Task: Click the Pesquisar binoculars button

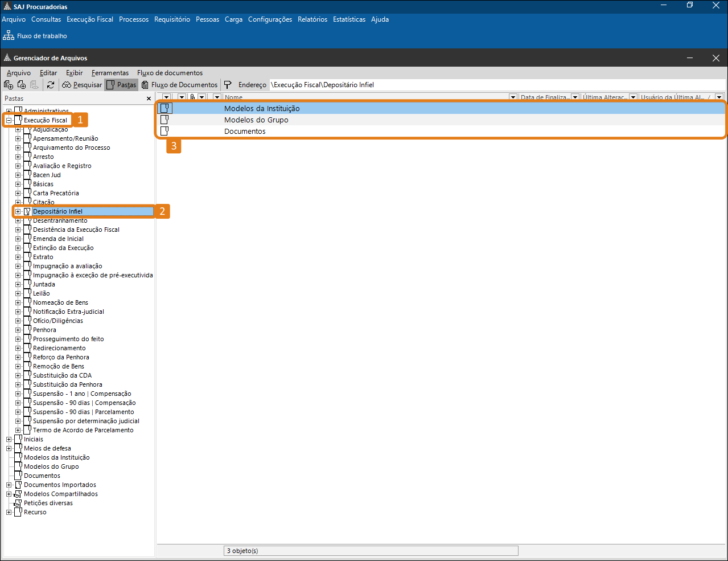Action: pos(82,85)
